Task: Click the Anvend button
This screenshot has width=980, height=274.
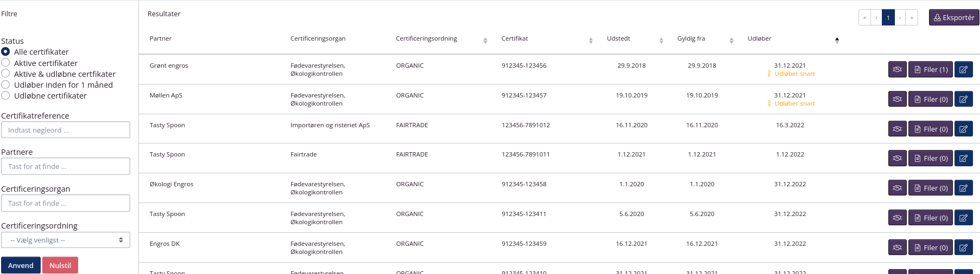Action: click(21, 265)
